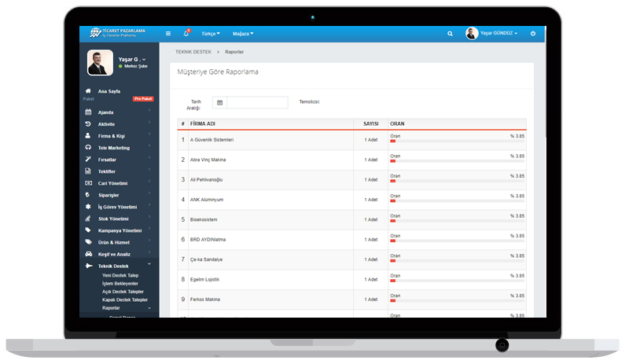Screen dimensions: 629x364
Task: Open Keşif ve Analiz menu item
Action: (x=114, y=254)
